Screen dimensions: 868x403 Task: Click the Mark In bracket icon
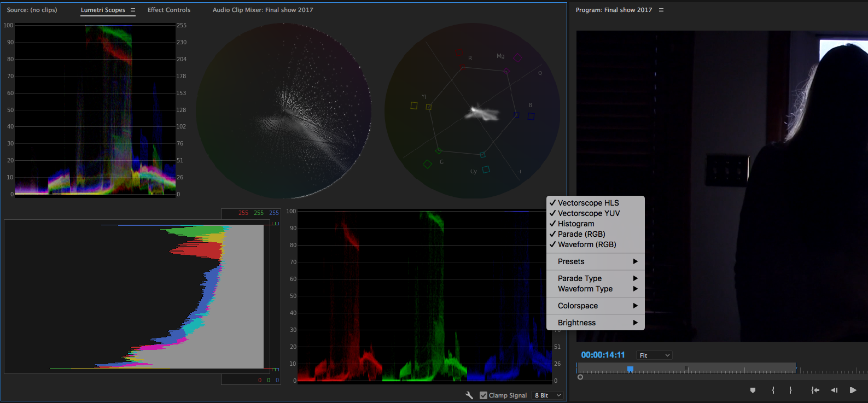773,390
